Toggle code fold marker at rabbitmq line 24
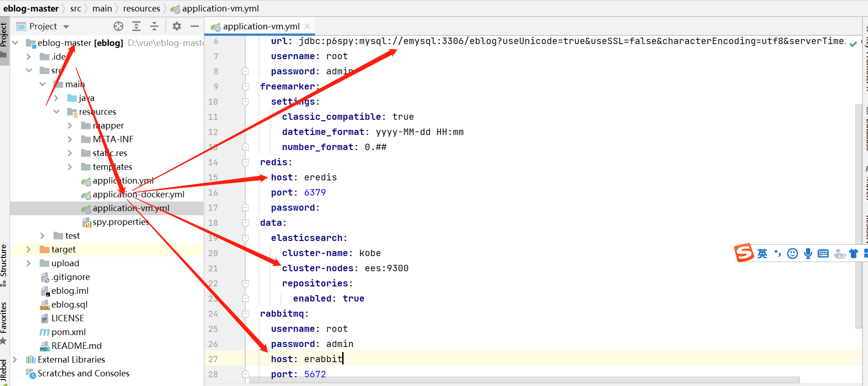This screenshot has width=868, height=386. click(x=246, y=314)
